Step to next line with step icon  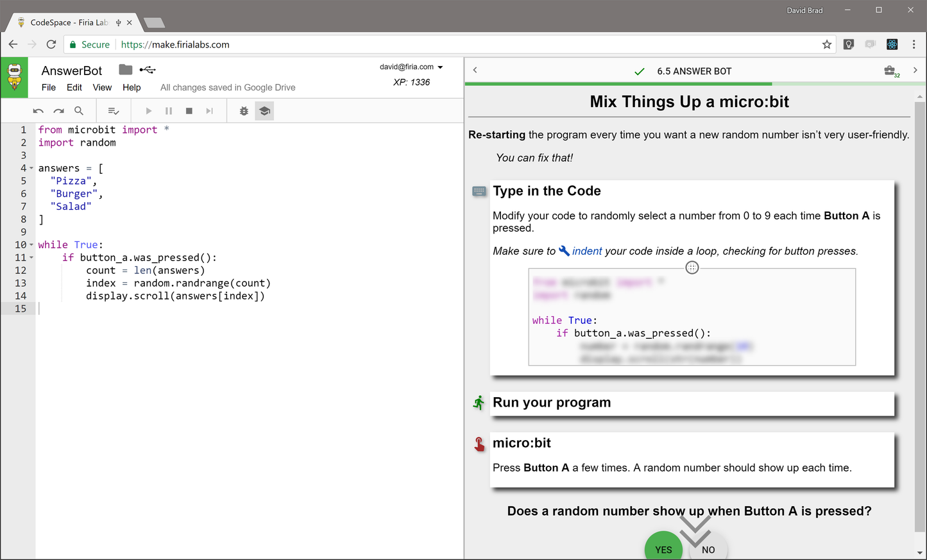pyautogui.click(x=209, y=110)
